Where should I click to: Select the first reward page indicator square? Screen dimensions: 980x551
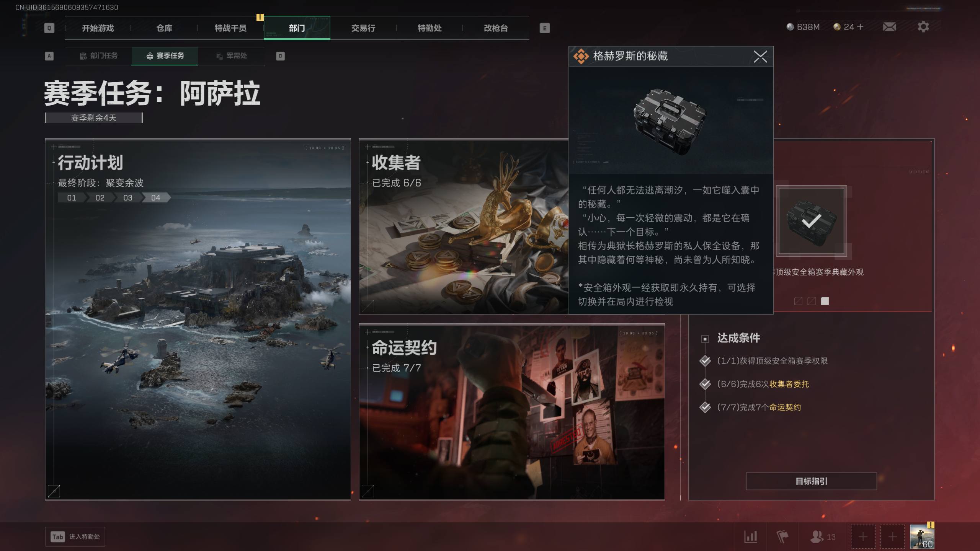[x=798, y=301]
